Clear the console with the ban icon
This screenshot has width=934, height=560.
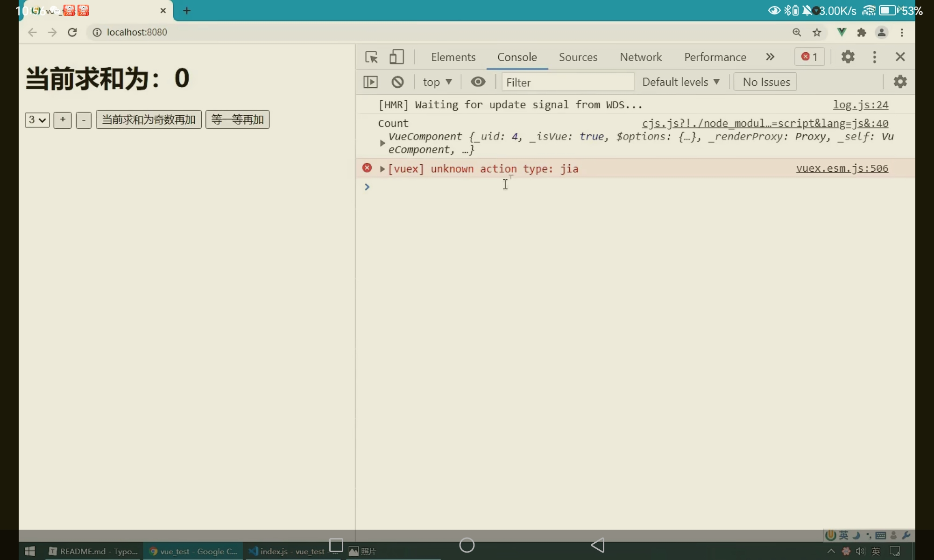click(x=397, y=82)
